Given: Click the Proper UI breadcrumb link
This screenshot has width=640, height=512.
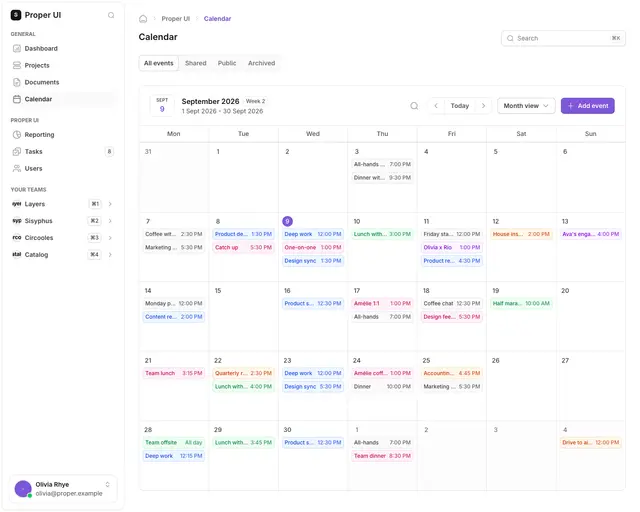Looking at the screenshot, I should pyautogui.click(x=178, y=19).
